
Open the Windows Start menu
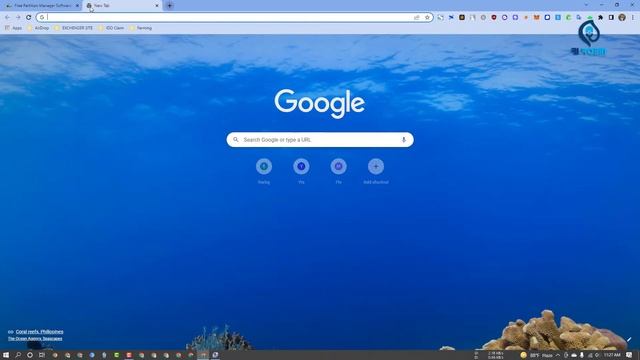[x=6, y=355]
